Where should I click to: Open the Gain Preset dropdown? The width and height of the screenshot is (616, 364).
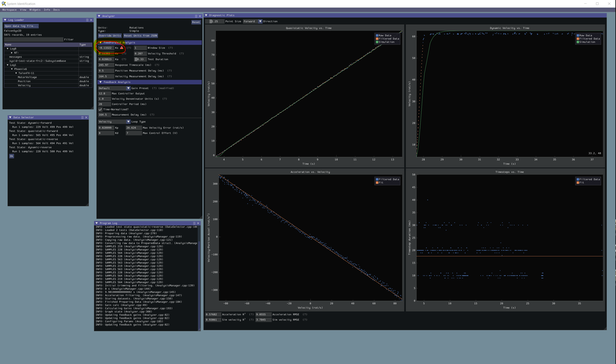tap(128, 88)
